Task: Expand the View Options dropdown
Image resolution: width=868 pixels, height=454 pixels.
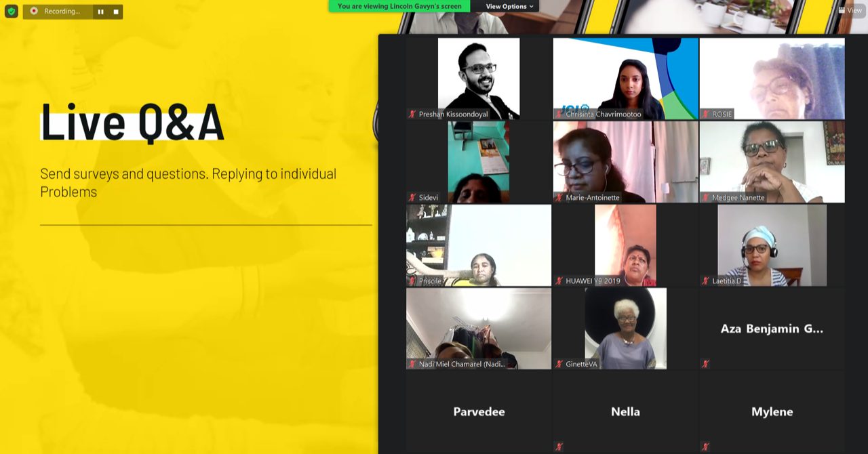Action: click(509, 6)
